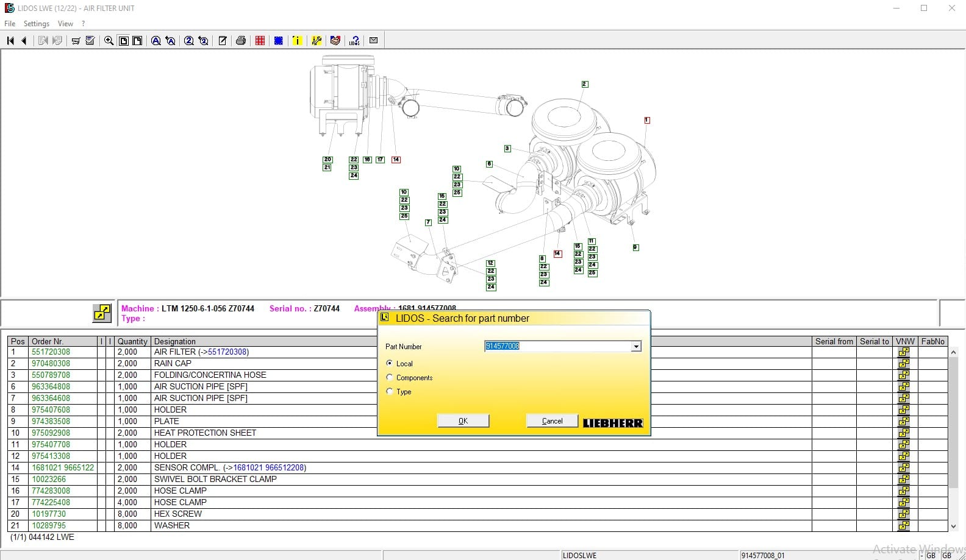This screenshot has width=966, height=560.
Task: Expand the Part Number dropdown arrow
Action: pyautogui.click(x=636, y=346)
